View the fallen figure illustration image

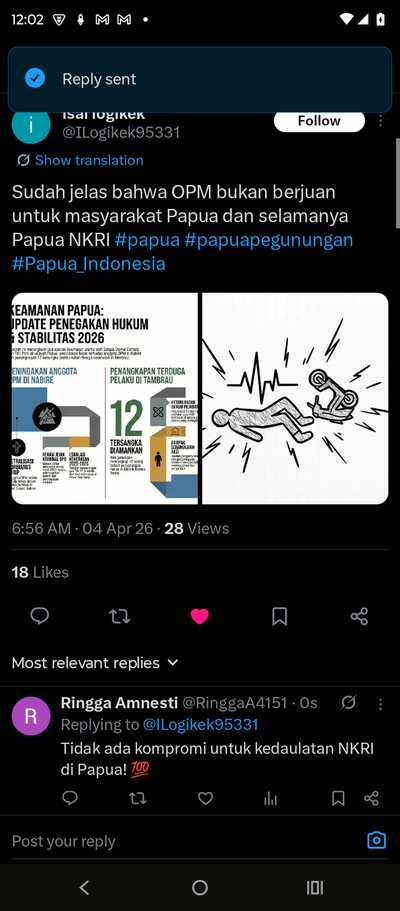click(x=295, y=399)
